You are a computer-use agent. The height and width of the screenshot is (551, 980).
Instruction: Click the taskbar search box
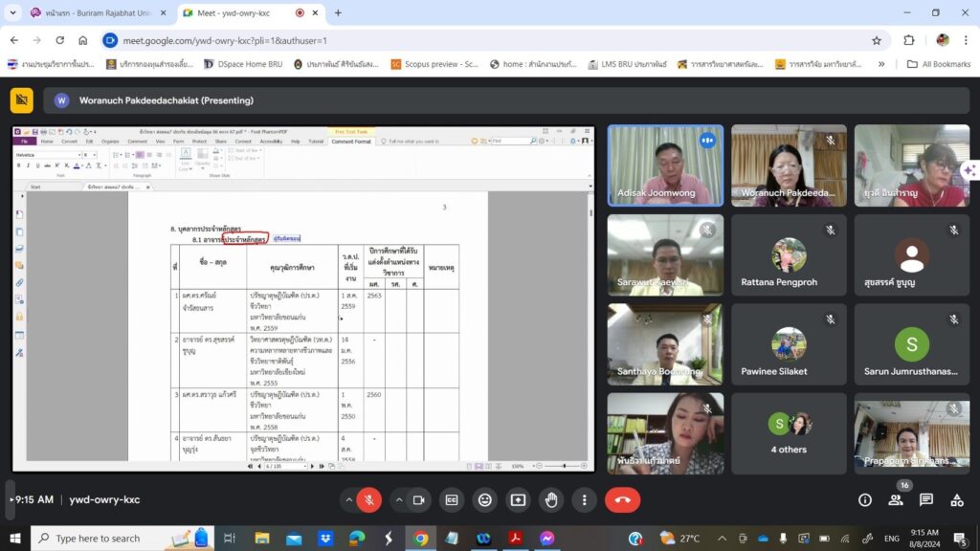122,538
